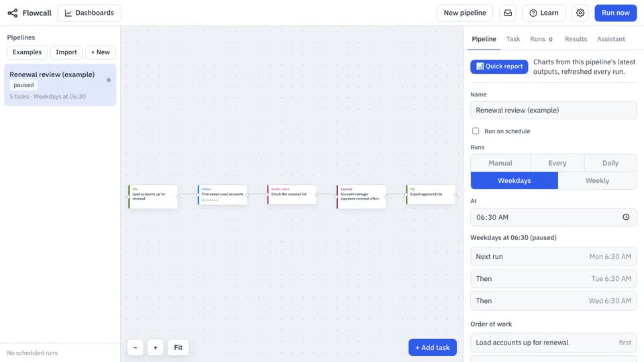Select the Weekdays run option

tap(515, 180)
